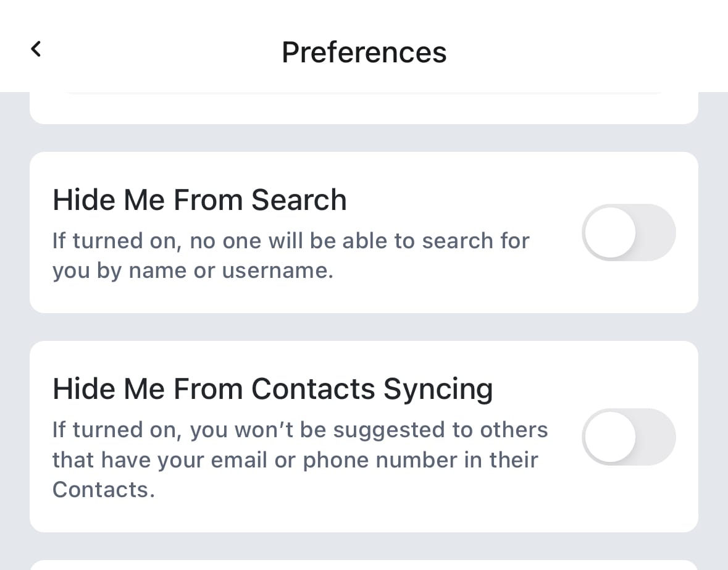Select the partially visible card at the bottom
The image size is (728, 570).
tap(364, 565)
